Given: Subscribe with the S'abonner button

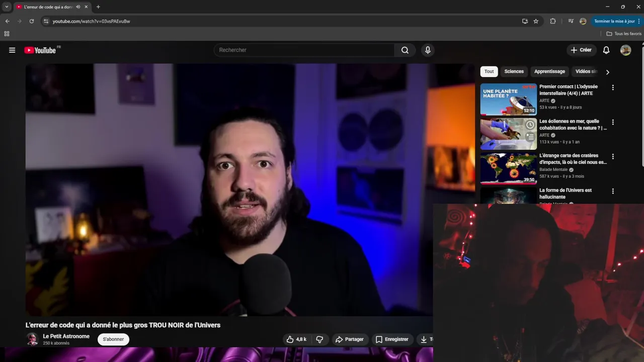Looking at the screenshot, I should [x=113, y=339].
